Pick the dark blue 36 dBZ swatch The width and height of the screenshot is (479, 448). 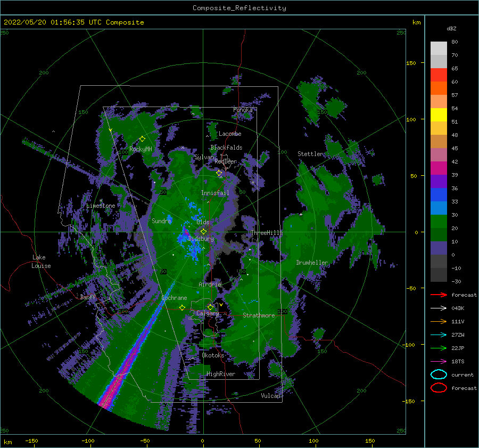pyautogui.click(x=439, y=194)
